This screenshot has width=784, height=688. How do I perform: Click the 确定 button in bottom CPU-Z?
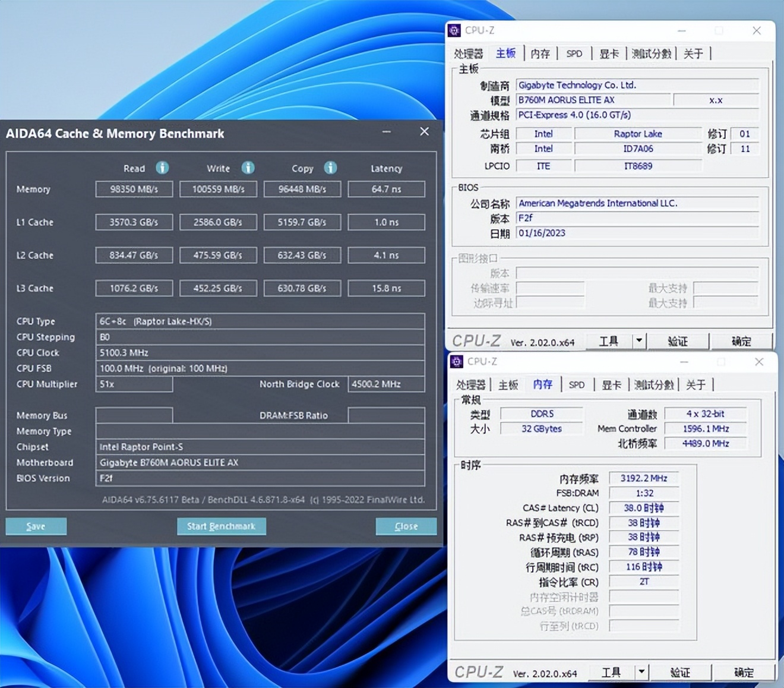744,672
